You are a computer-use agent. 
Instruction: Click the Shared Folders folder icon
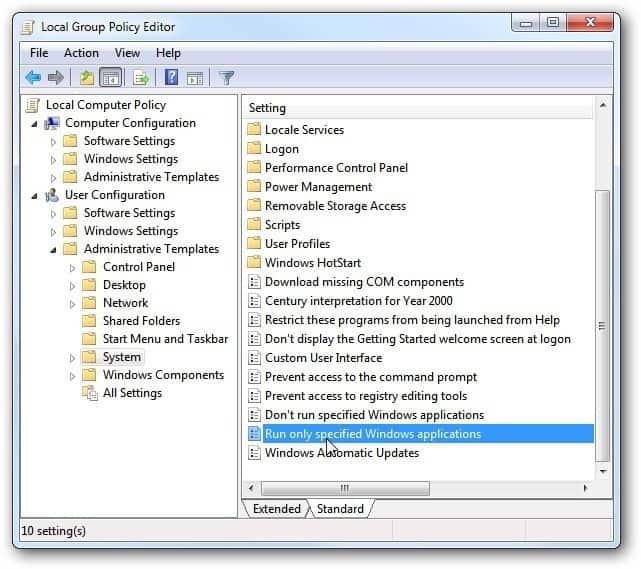89,321
